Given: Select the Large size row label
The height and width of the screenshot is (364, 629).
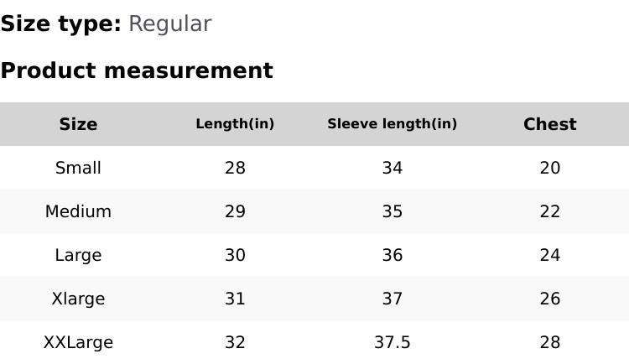Looking at the screenshot, I should click(x=78, y=255).
